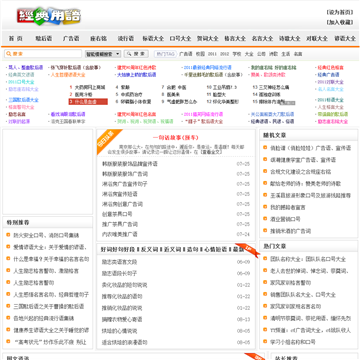This screenshot has height=360, width=360.
Task: Click the orange bullet beside first 随机文章 item
Action: (265, 147)
